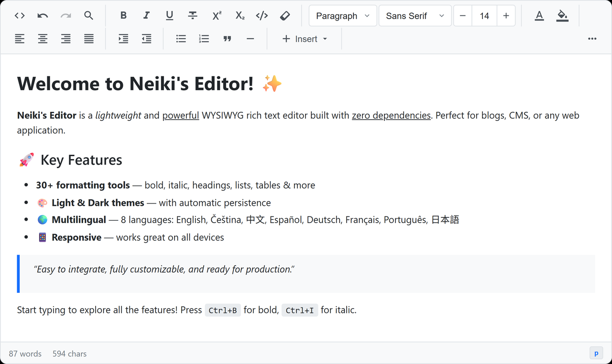This screenshot has height=364, width=612.
Task: Toggle italic formatting
Action: [146, 16]
